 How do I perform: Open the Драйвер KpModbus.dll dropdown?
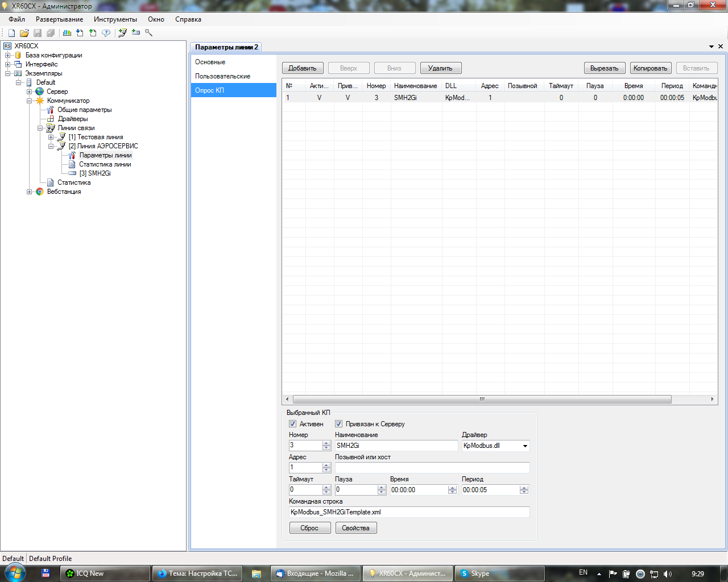coord(525,446)
